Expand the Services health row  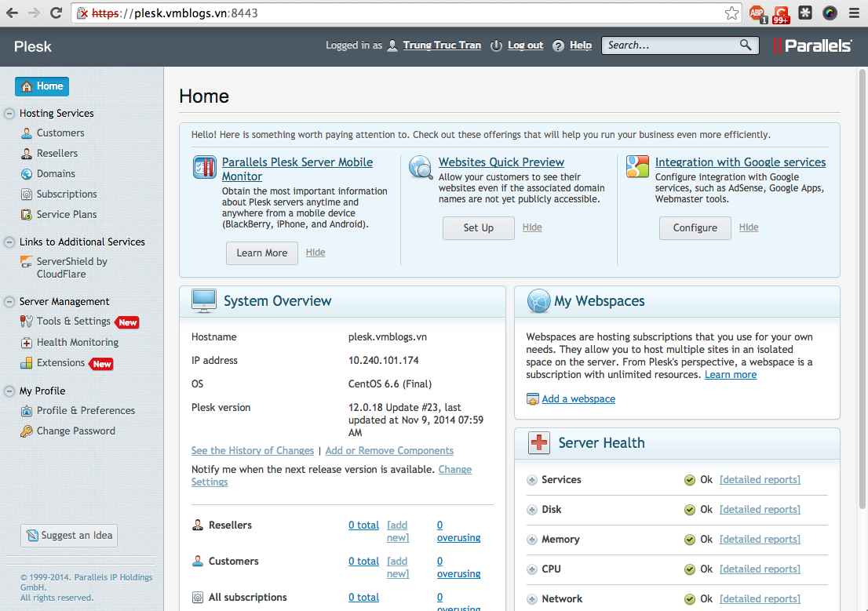531,480
